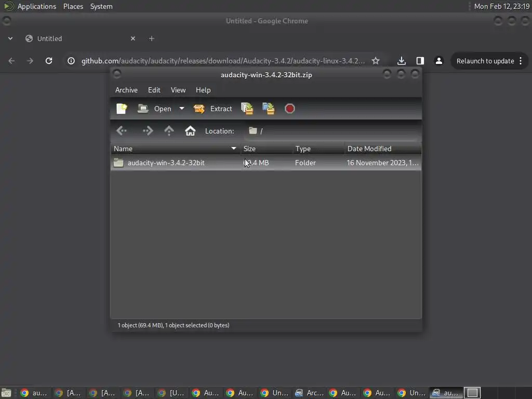Click the audacity-win-3.4.2-32bit.zip title bar
532x399 pixels.
(x=267, y=75)
